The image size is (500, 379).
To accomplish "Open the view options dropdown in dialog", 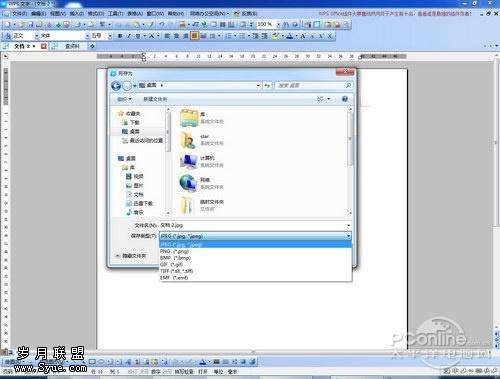I will [329, 99].
